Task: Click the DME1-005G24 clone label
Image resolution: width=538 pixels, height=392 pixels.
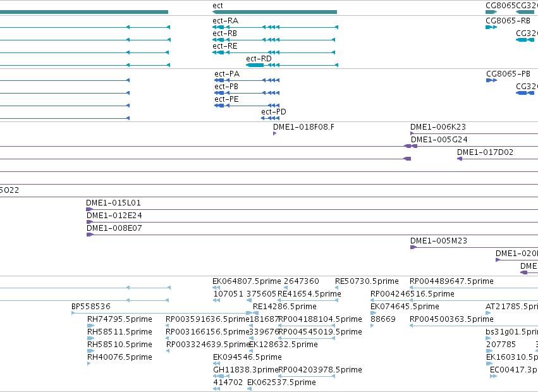Action: pyautogui.click(x=439, y=140)
